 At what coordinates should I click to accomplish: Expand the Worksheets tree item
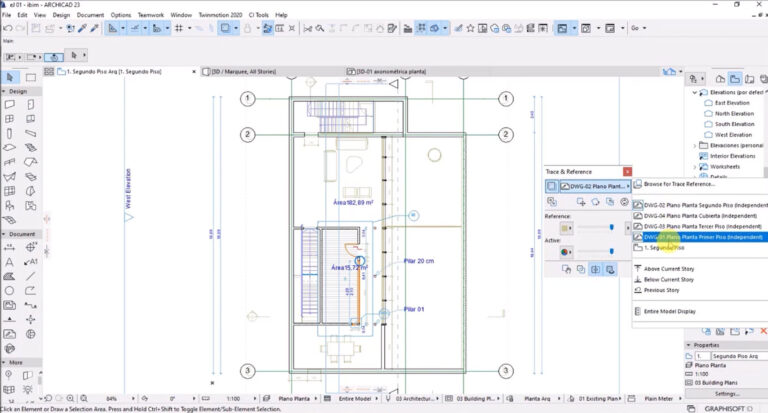tap(696, 166)
